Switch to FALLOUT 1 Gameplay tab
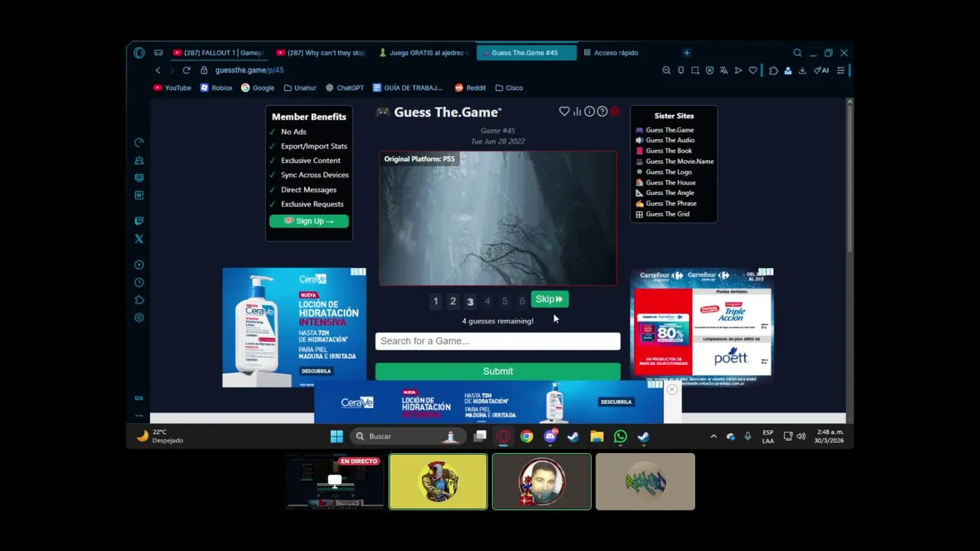Viewport: 980px width, 551px height. tap(217, 53)
